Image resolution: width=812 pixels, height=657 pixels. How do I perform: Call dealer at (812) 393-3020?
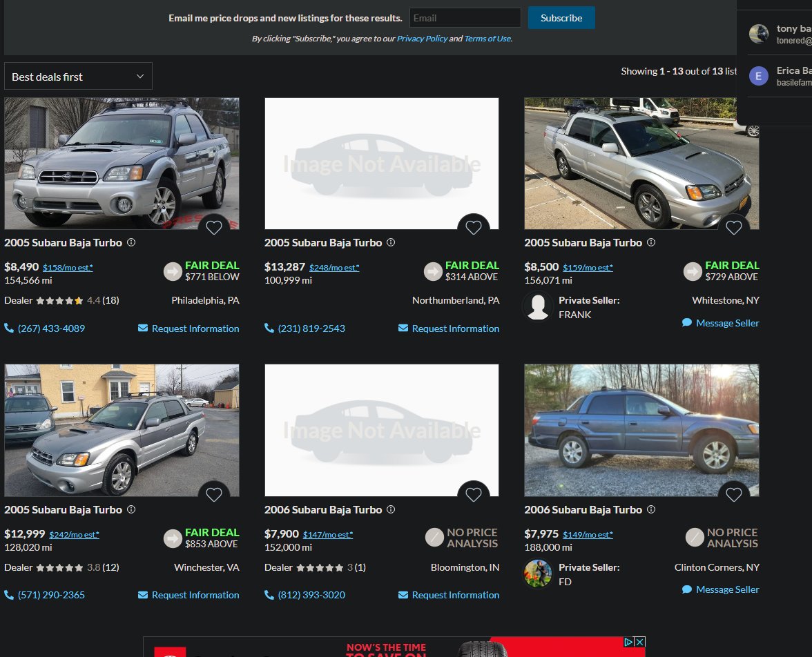[x=305, y=595]
